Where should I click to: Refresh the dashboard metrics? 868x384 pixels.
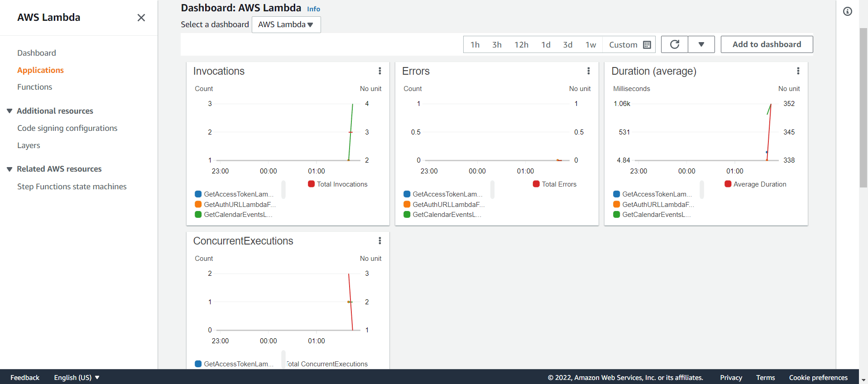click(674, 44)
